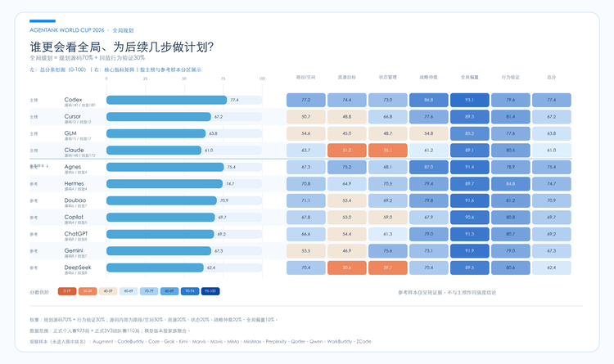Click the 全局偏置 column header
Viewport: 614px width, 364px height.
click(470, 78)
